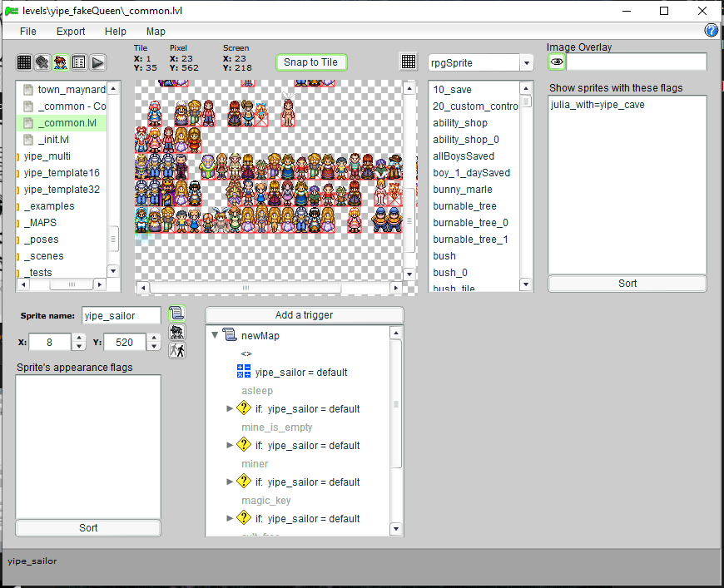This screenshot has width=724, height=588.
Task: Open the rpgSprite dropdown
Action: [526, 63]
